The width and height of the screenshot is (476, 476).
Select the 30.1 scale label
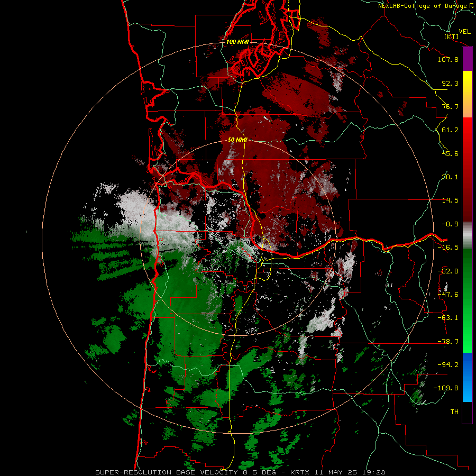[x=450, y=177]
